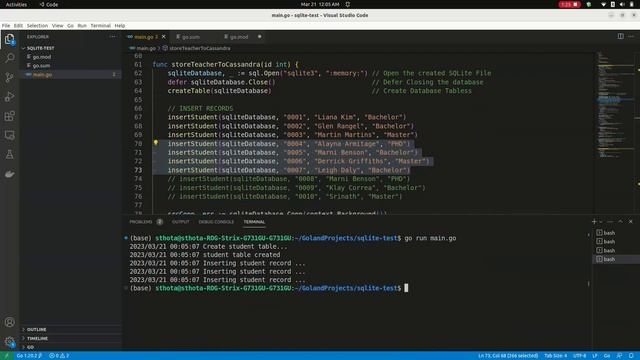
Task: Open the Selection menu
Action: click(x=37, y=25)
